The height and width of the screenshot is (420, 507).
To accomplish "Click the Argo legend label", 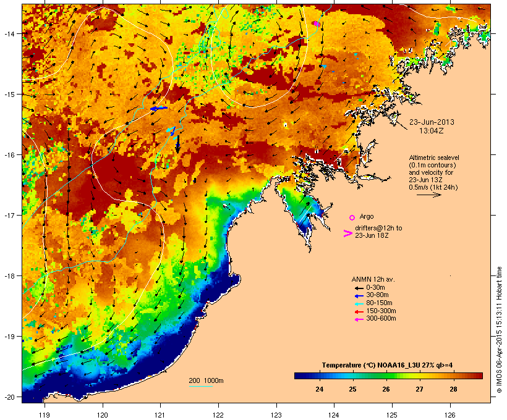I will pyautogui.click(x=367, y=216).
